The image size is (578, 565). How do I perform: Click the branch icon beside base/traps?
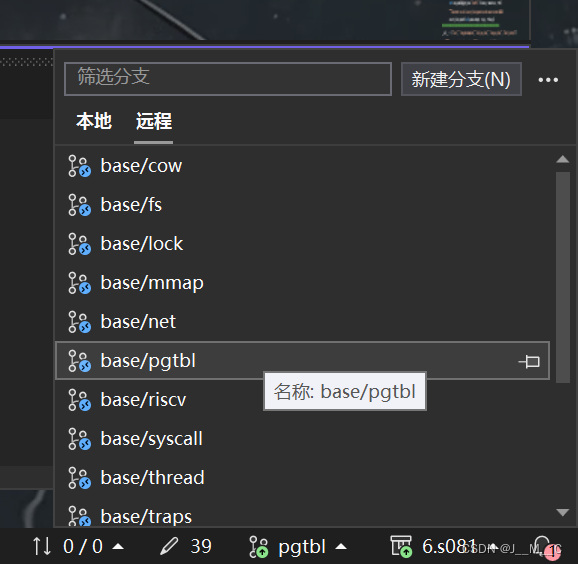[x=79, y=516]
